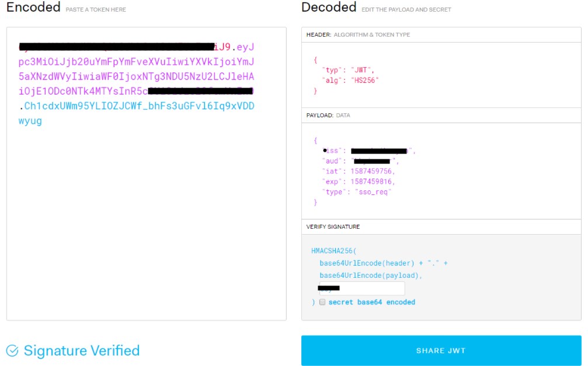Click the "alg": "HS256" line in the header
This screenshot has height=366, width=588.
point(350,81)
